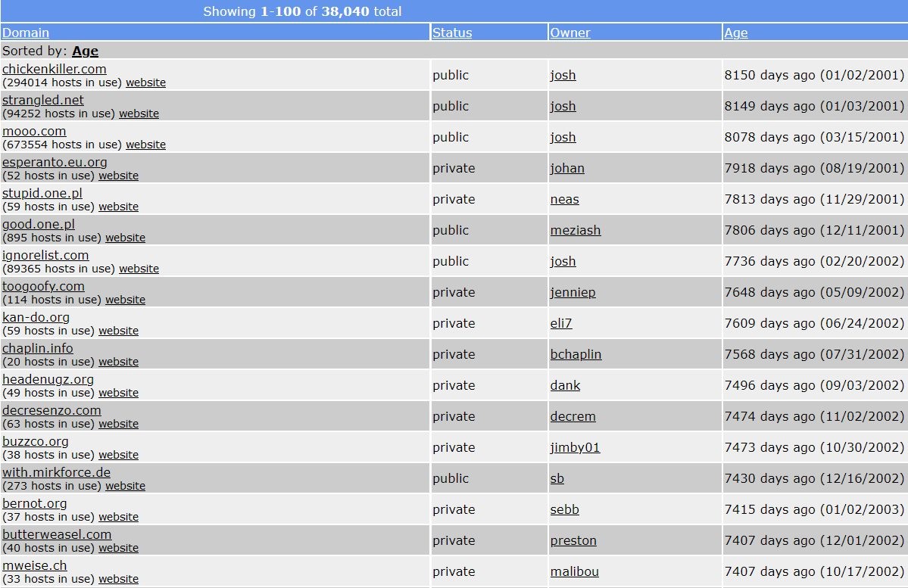Screen dimensions: 908x588
Task: Sort by the Status column header
Action: pyautogui.click(x=452, y=33)
